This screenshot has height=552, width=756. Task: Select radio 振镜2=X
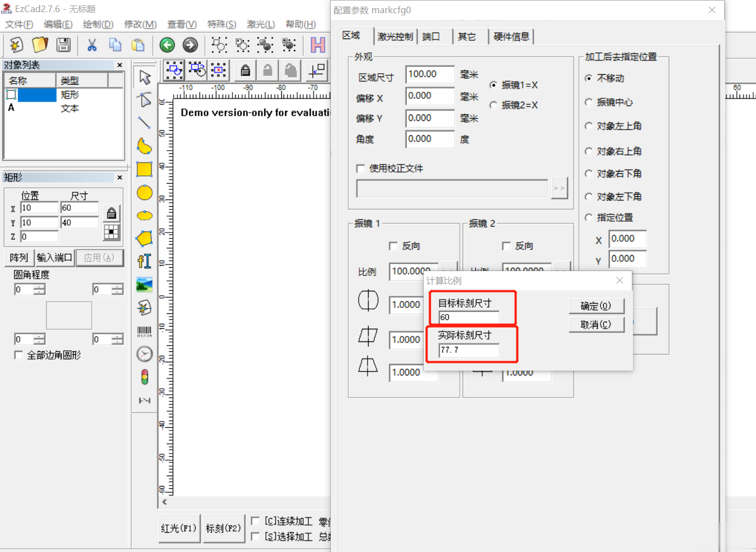coord(493,105)
